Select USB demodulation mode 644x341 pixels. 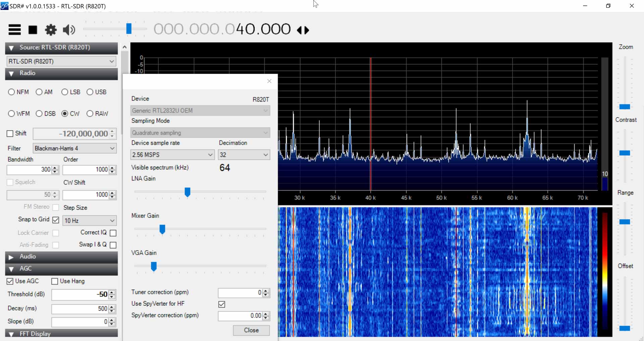click(x=90, y=92)
